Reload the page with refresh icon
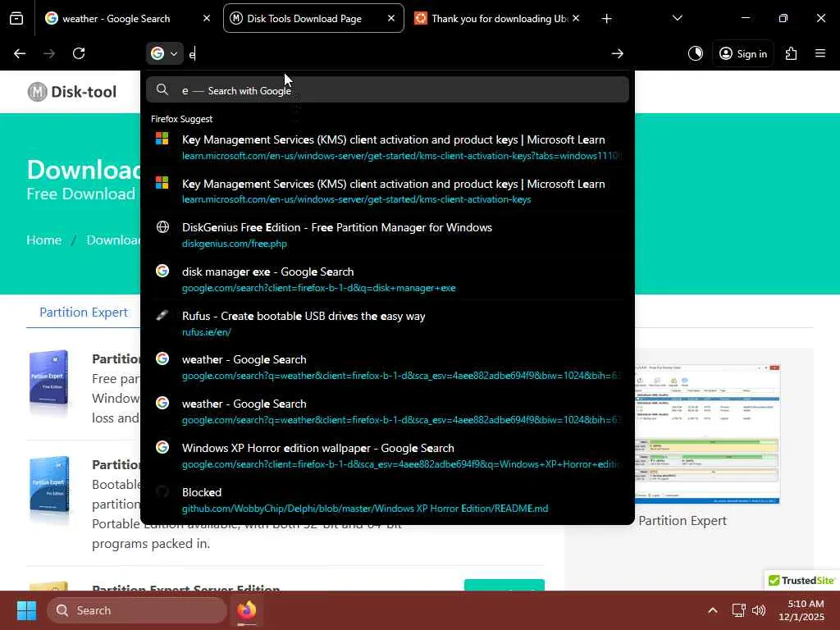The height and width of the screenshot is (630, 840). pos(79,53)
